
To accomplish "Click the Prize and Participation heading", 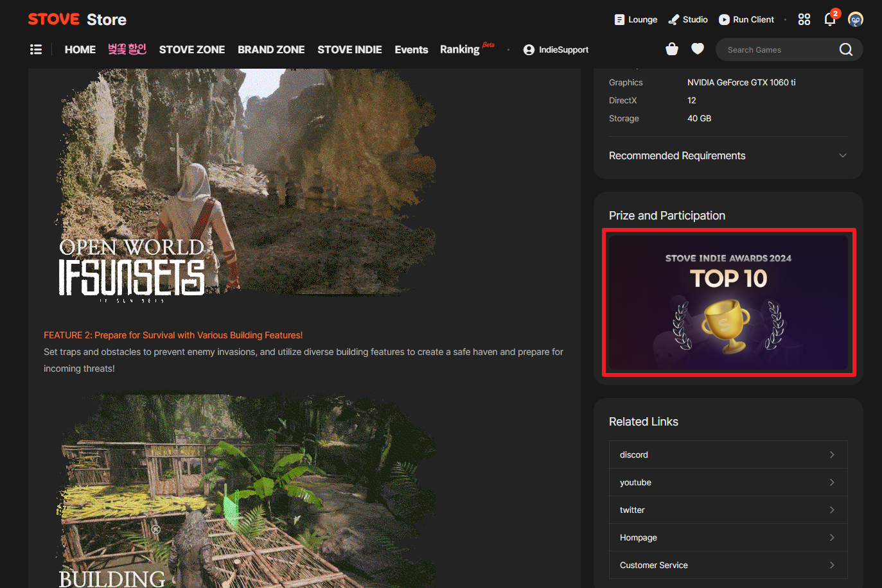I will [667, 216].
